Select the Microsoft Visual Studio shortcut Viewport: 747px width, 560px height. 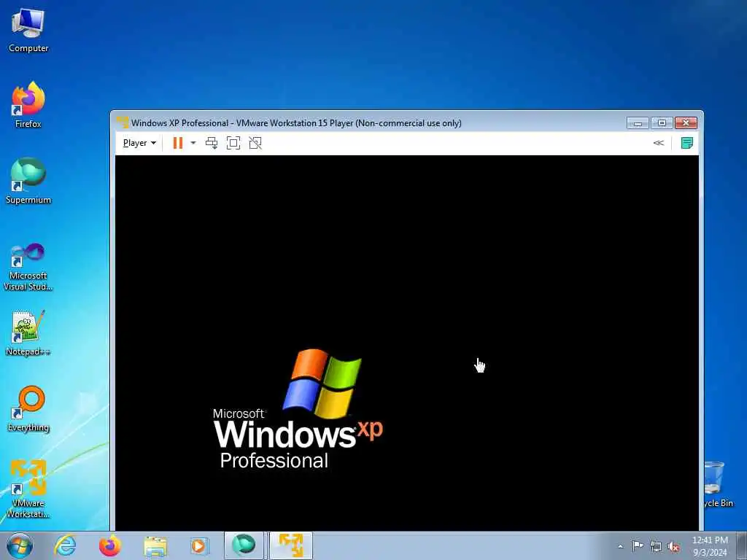(x=28, y=267)
